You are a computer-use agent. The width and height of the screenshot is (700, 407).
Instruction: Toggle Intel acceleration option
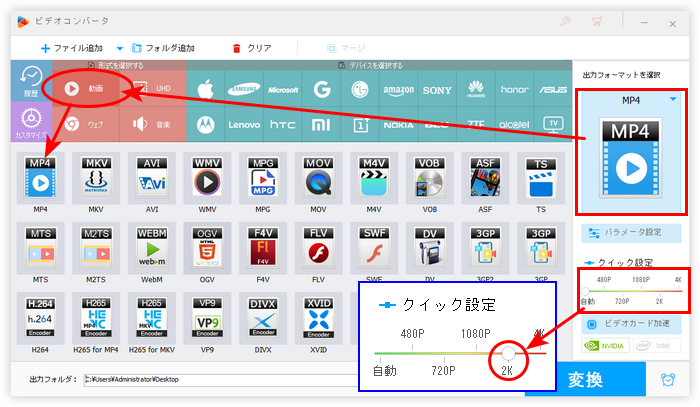click(657, 345)
